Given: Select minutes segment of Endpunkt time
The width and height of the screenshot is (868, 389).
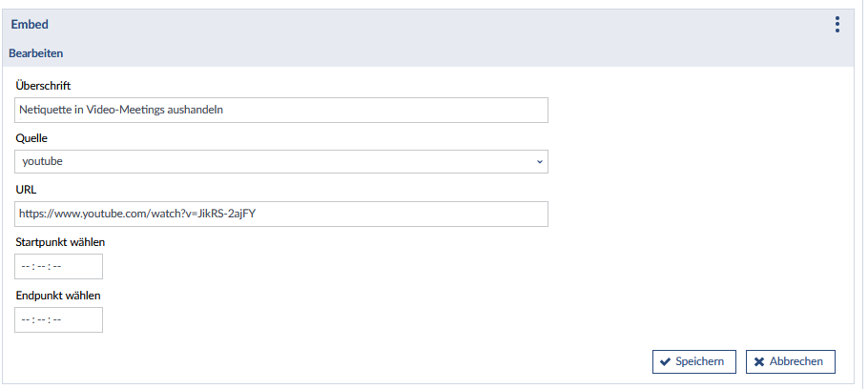Looking at the screenshot, I should pyautogui.click(x=41, y=320).
